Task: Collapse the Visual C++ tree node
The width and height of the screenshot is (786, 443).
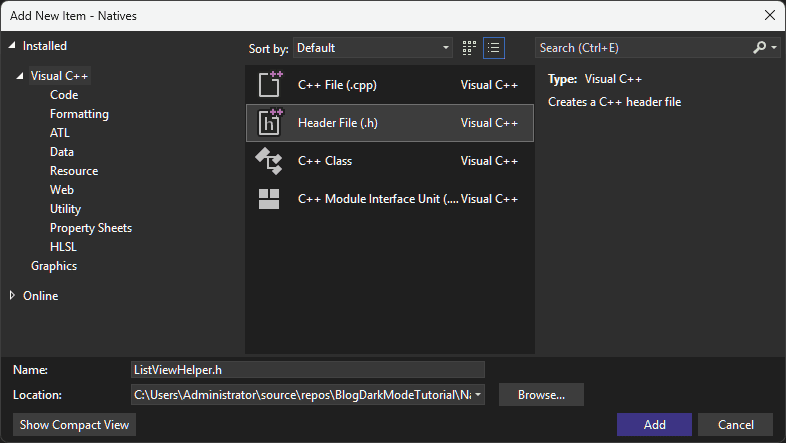Action: 20,76
